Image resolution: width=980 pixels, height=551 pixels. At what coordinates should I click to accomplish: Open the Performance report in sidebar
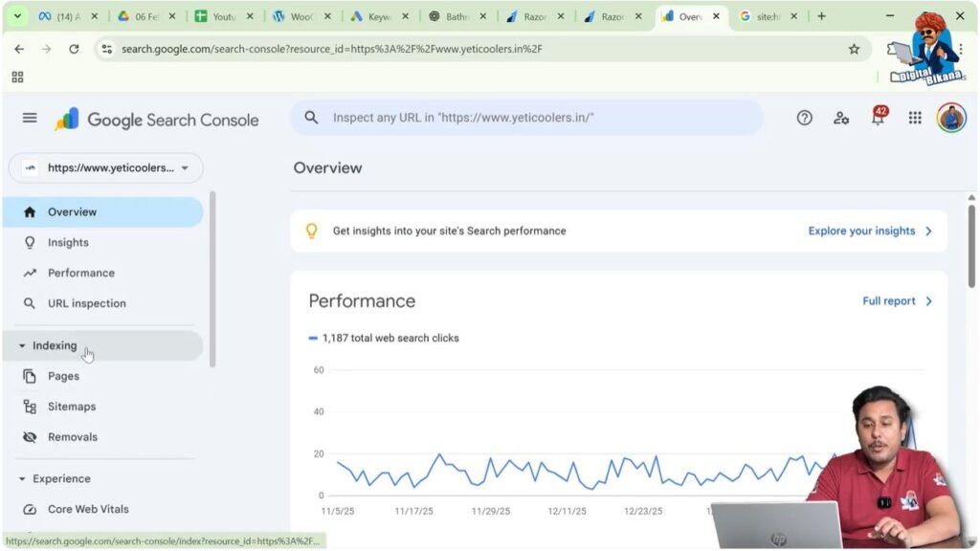pos(103,273)
